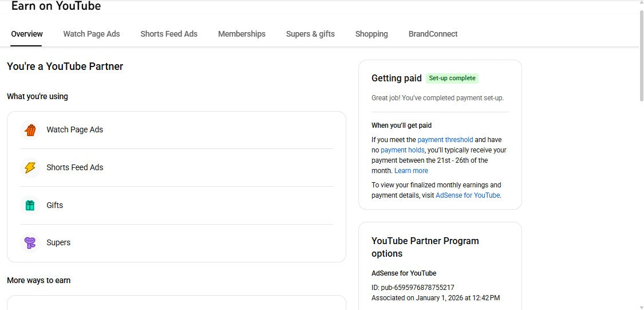Click the scrollbar down arrow
This screenshot has height=310, width=644.
tap(641, 307)
